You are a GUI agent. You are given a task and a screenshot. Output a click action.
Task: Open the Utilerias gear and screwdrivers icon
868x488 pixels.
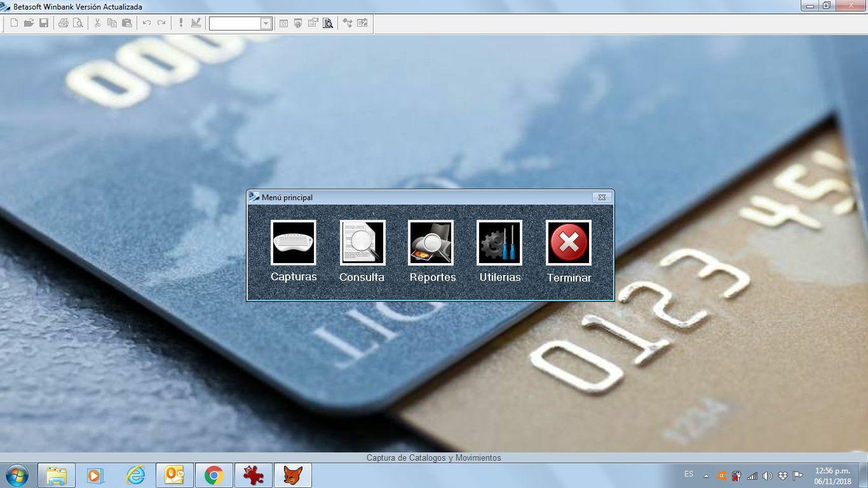(499, 242)
